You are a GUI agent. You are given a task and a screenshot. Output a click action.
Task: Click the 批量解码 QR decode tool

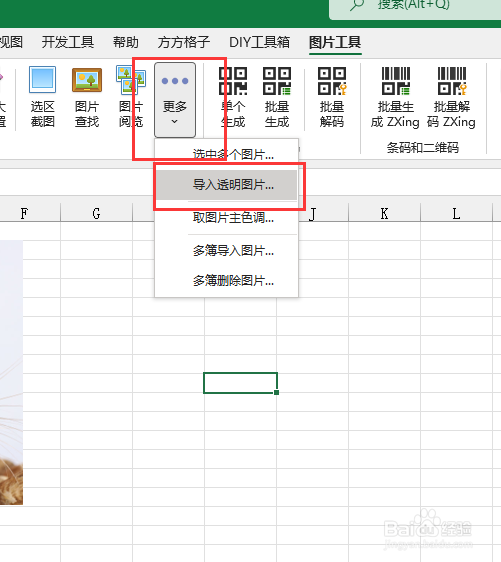332,97
